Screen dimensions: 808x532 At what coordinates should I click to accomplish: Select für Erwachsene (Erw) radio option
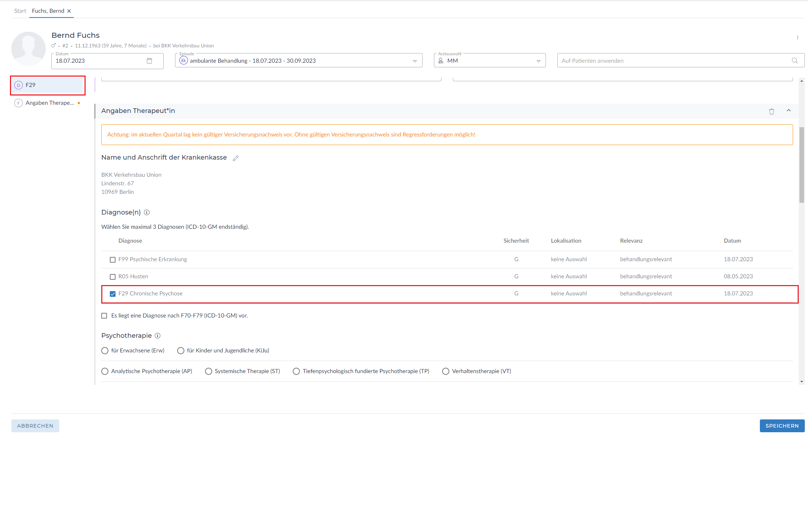pos(105,351)
